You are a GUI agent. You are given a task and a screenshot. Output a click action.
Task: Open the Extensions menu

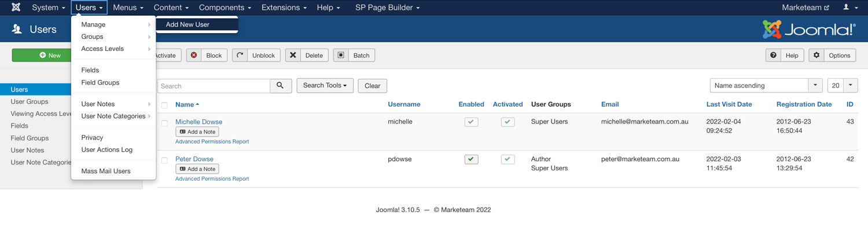point(284,8)
